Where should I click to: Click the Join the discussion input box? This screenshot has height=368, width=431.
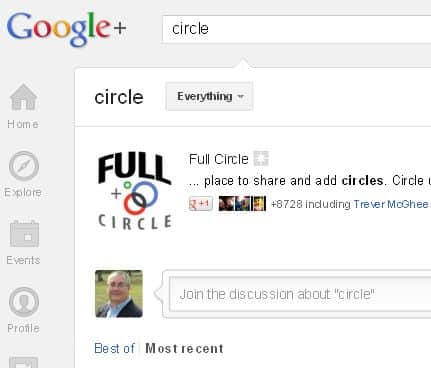click(300, 294)
